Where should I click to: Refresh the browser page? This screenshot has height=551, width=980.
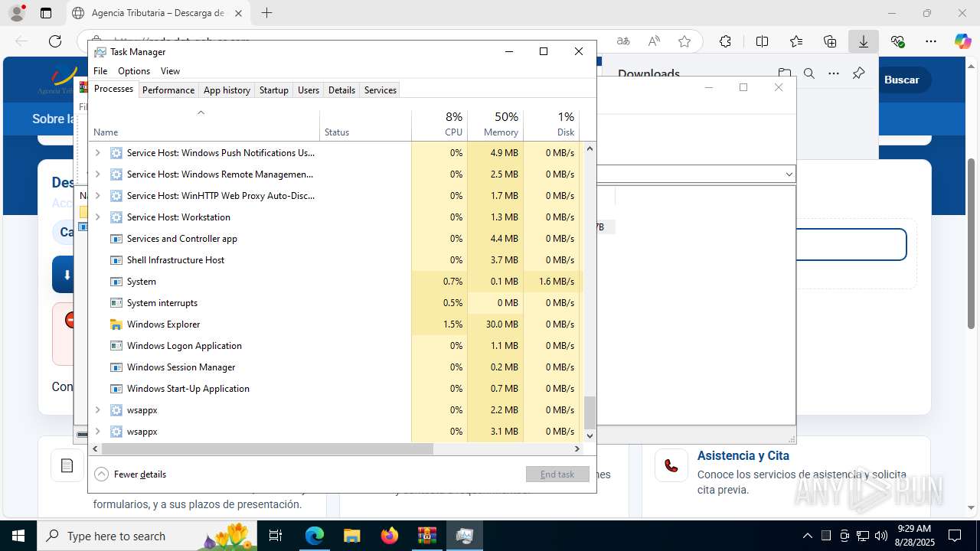(x=55, y=41)
